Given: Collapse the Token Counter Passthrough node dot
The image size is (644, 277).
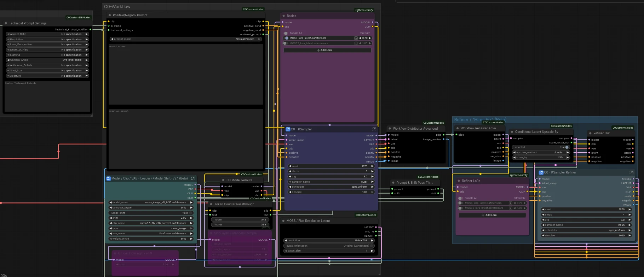Looking at the screenshot, I should click(x=211, y=204).
